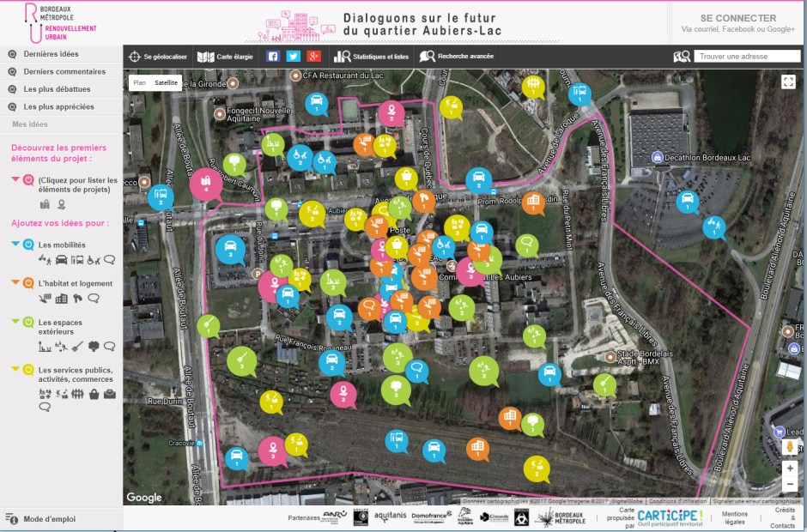Open Statistiques et listes
This screenshot has height=532, width=807.
(x=373, y=57)
